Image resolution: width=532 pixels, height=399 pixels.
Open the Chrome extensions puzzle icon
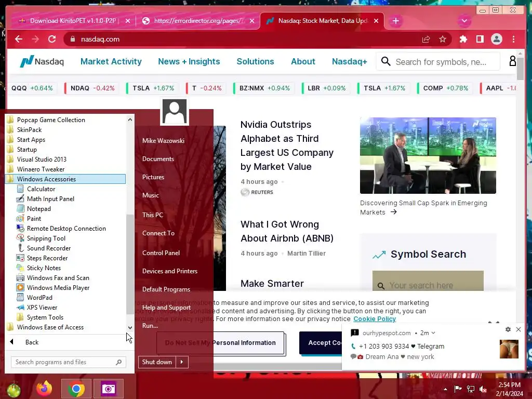(463, 39)
